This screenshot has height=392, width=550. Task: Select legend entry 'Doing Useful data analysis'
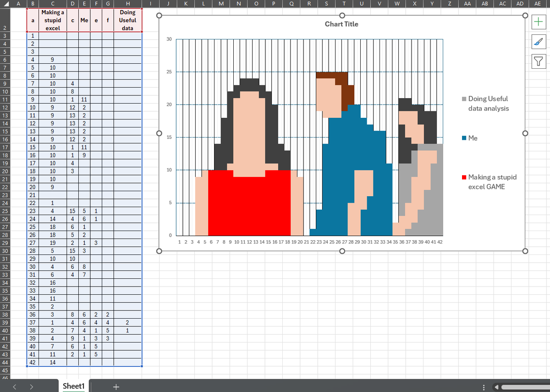(488, 104)
